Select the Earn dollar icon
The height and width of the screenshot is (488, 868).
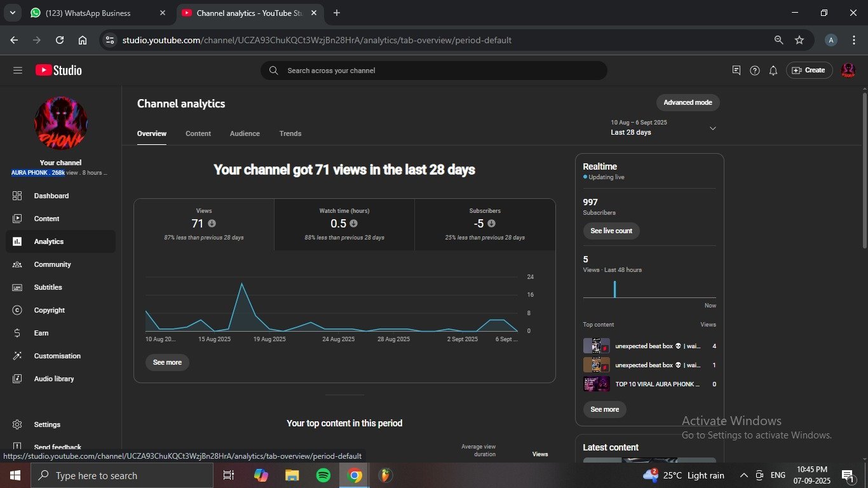pyautogui.click(x=17, y=333)
